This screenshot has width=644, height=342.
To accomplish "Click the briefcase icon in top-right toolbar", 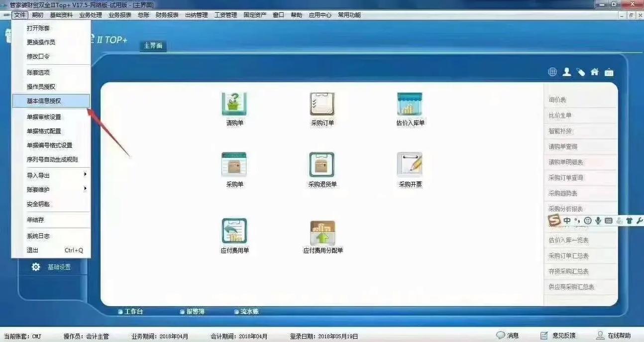I will coord(609,72).
